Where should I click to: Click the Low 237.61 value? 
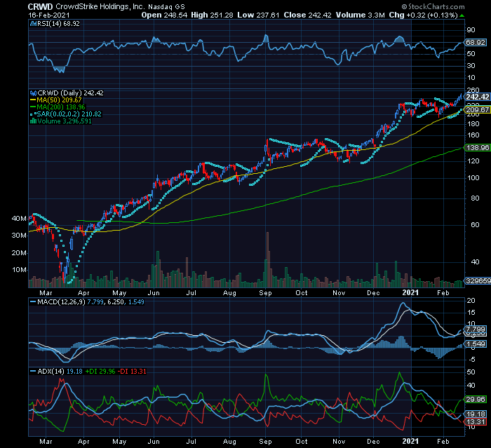pos(258,15)
